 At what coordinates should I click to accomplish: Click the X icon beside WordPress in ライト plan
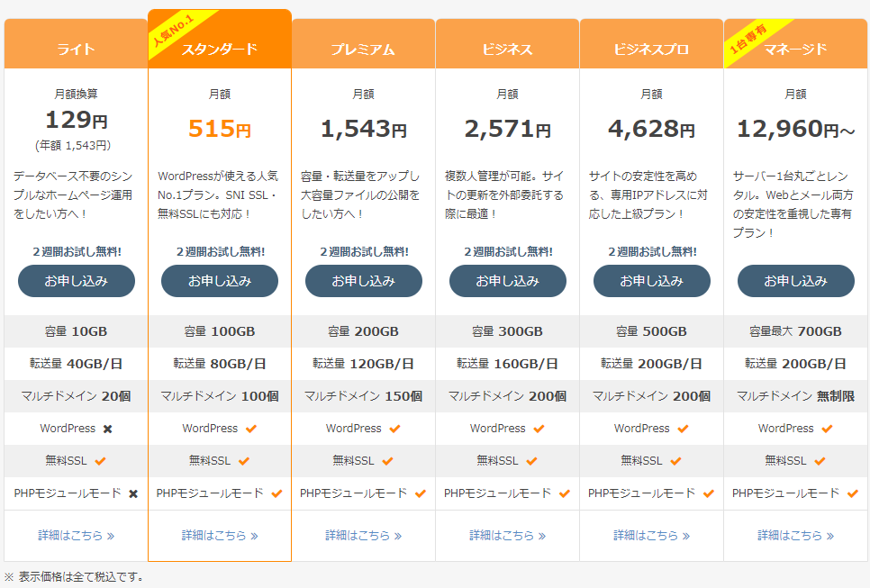[107, 429]
